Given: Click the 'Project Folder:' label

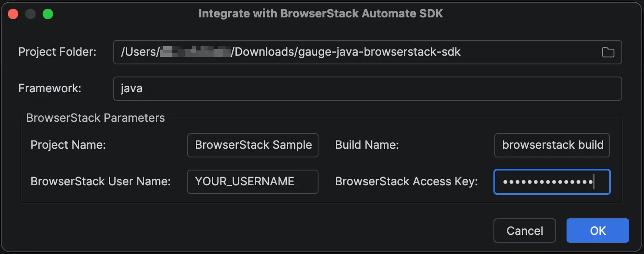Looking at the screenshot, I should 57,52.
